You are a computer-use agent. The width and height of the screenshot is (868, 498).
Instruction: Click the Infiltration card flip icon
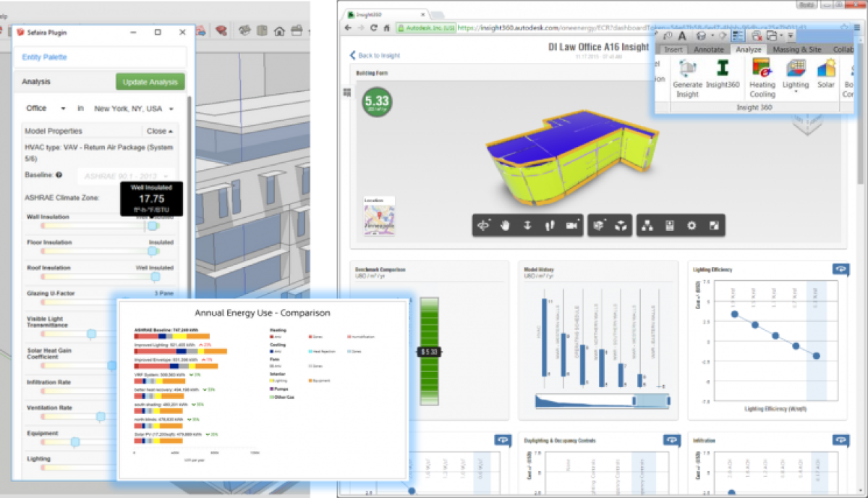click(841, 439)
